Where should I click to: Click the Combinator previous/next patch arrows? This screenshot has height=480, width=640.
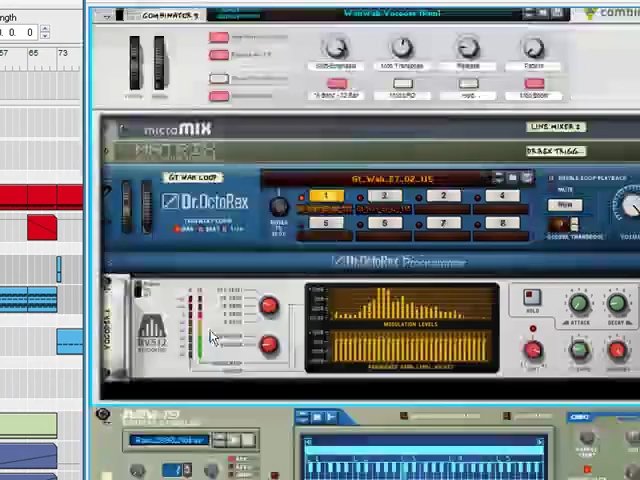click(529, 13)
